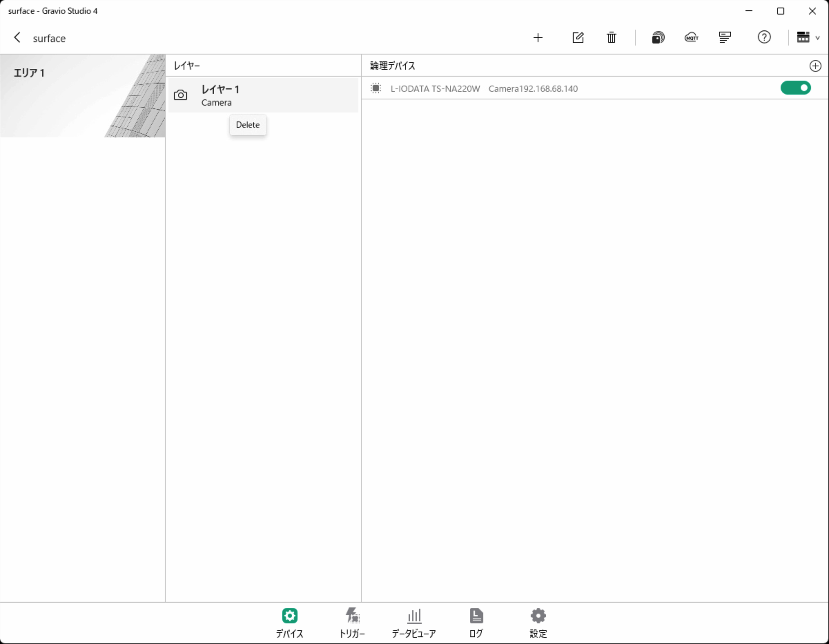Open the 設定 settings tab
The width and height of the screenshot is (829, 644).
538,623
